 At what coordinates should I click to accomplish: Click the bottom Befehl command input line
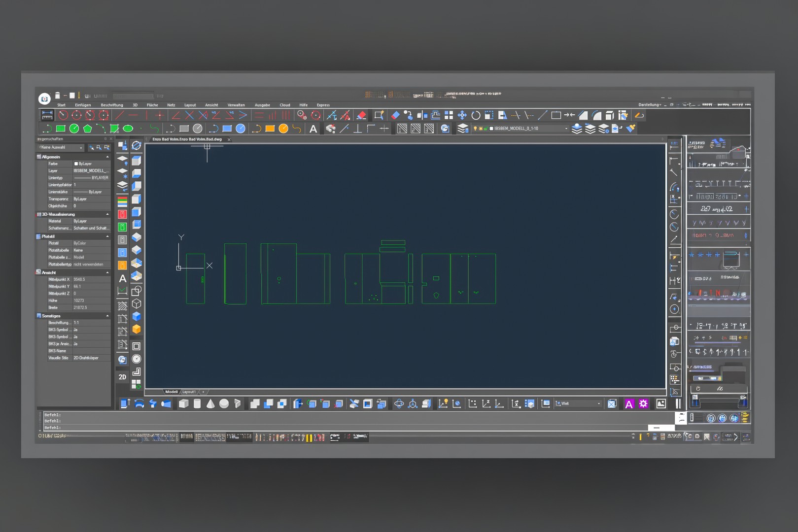(345, 428)
